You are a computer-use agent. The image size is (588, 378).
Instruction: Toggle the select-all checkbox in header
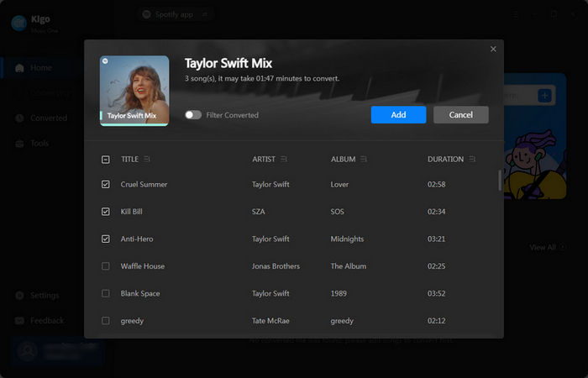(105, 160)
